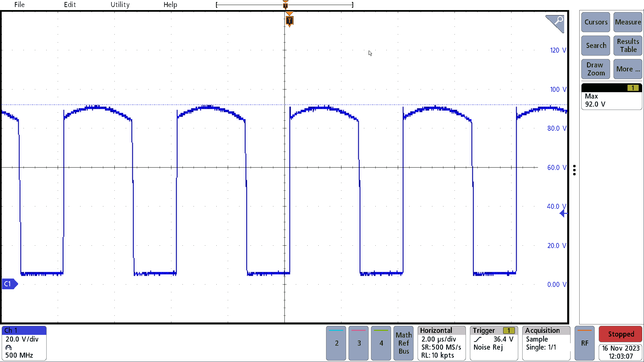
Task: Open the Trigger settings badge
Action: (494, 343)
